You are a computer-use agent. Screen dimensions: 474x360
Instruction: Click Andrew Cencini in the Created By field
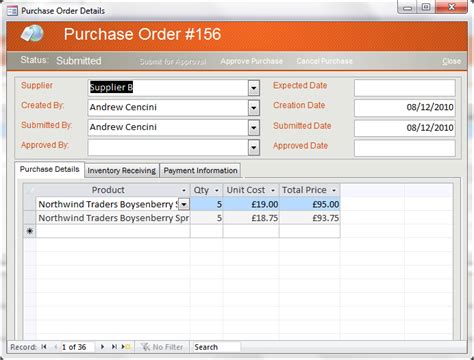pos(123,107)
